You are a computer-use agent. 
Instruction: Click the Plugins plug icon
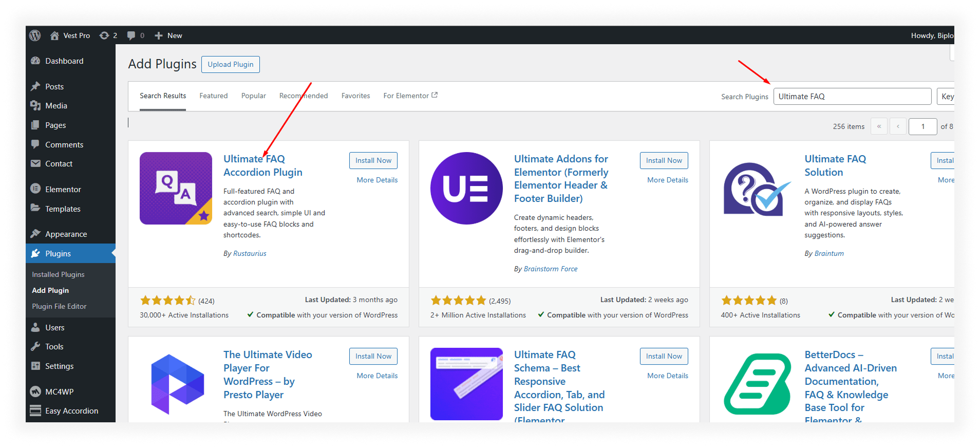point(35,253)
